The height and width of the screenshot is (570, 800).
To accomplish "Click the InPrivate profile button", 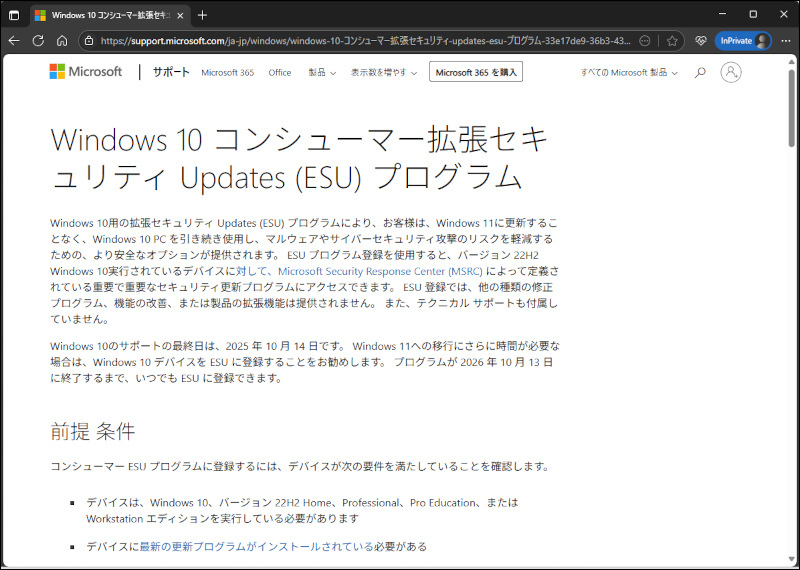I will point(743,41).
